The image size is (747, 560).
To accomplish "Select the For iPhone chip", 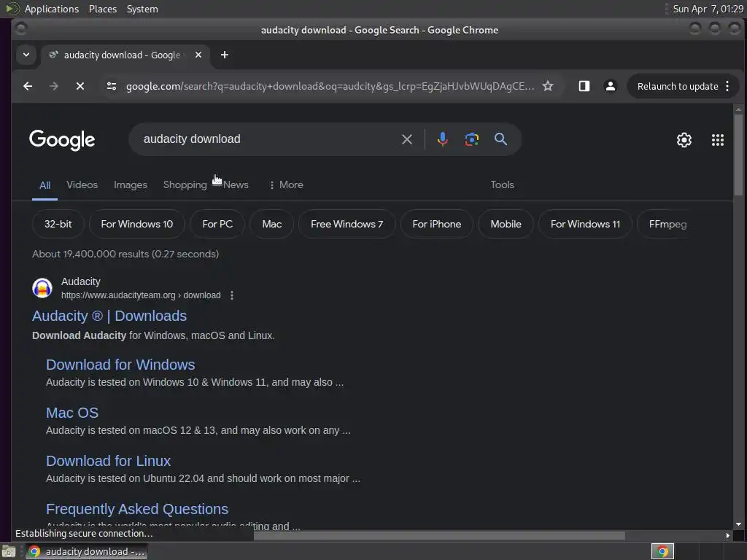I will [x=436, y=224].
